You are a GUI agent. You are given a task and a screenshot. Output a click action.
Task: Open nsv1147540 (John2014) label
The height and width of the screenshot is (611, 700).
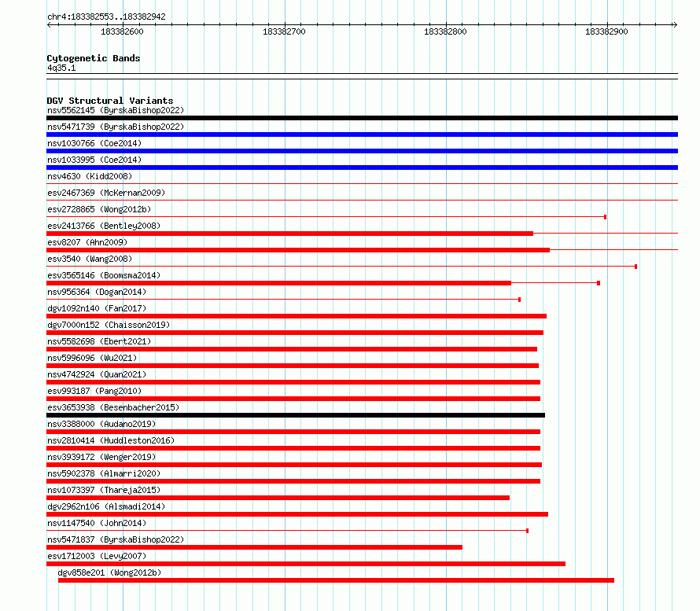[97, 523]
